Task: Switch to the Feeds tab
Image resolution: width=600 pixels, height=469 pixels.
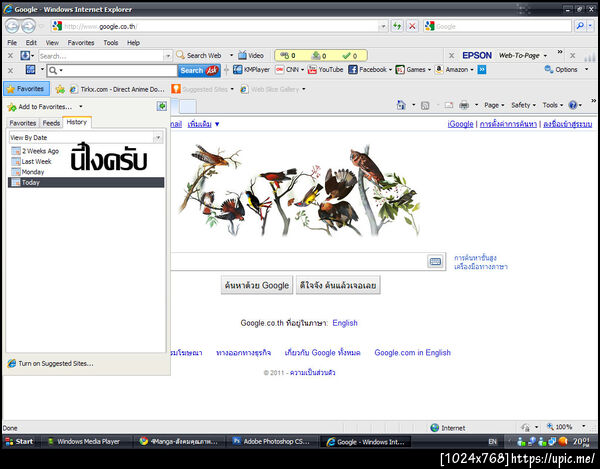Action: tap(51, 123)
